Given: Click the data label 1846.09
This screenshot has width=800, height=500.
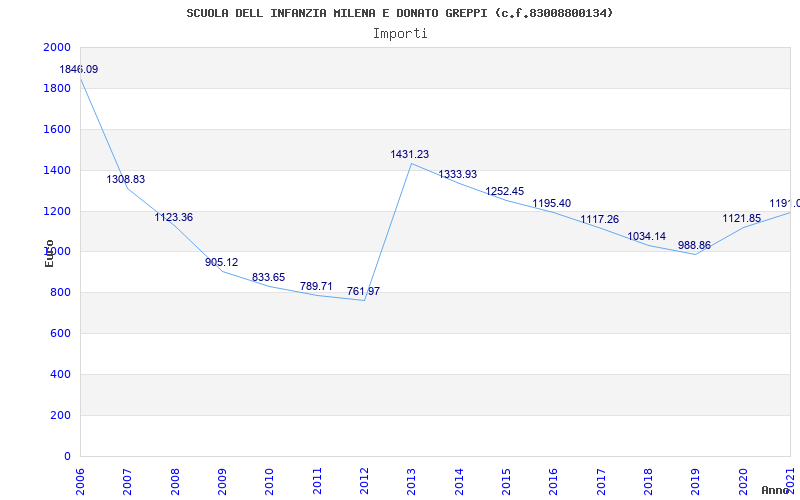Looking at the screenshot, I should pos(79,69).
